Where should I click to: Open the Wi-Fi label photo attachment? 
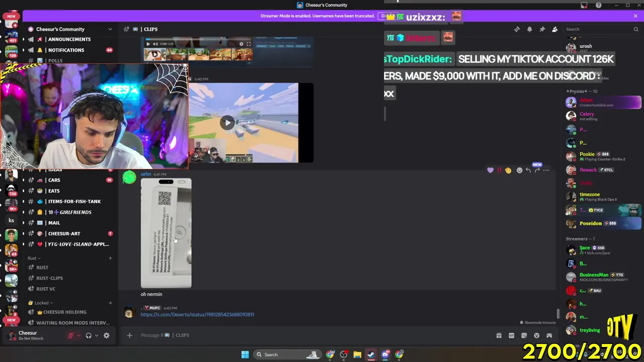[166, 233]
